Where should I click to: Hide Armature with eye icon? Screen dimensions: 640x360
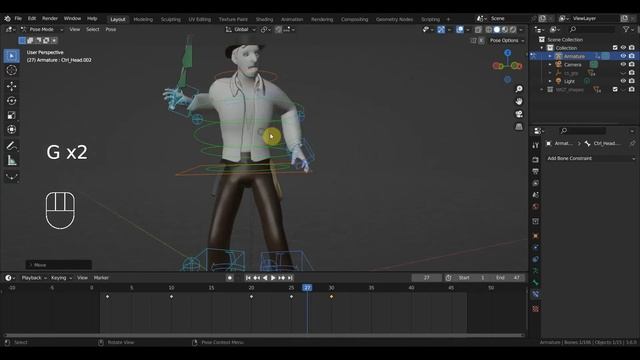623,56
